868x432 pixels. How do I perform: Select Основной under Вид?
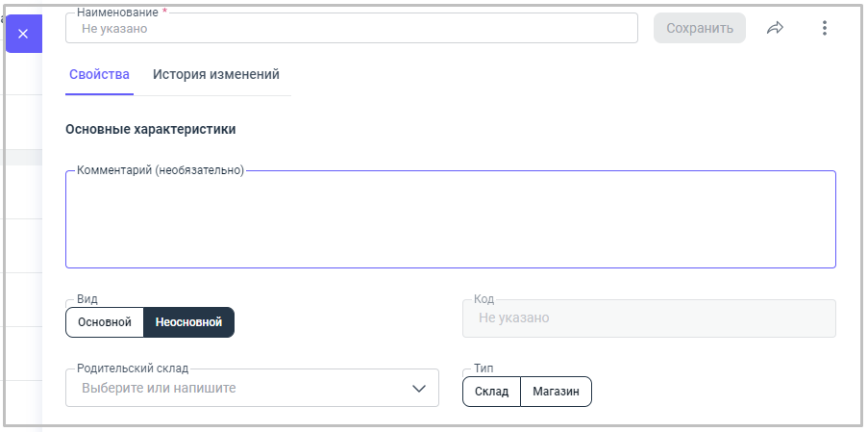(104, 322)
